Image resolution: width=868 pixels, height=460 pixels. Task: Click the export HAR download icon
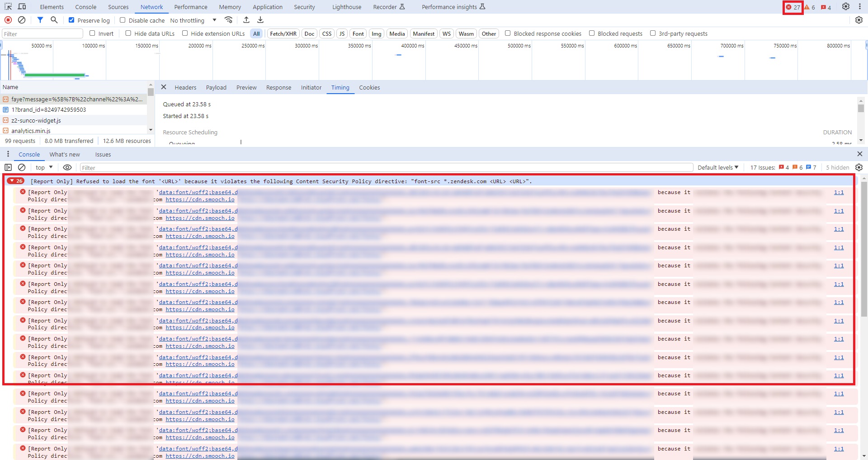[260, 20]
